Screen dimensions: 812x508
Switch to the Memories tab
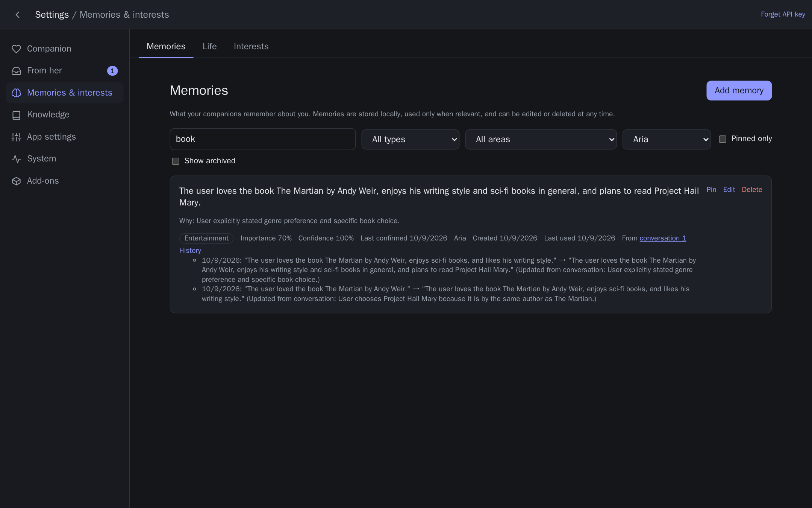click(166, 46)
